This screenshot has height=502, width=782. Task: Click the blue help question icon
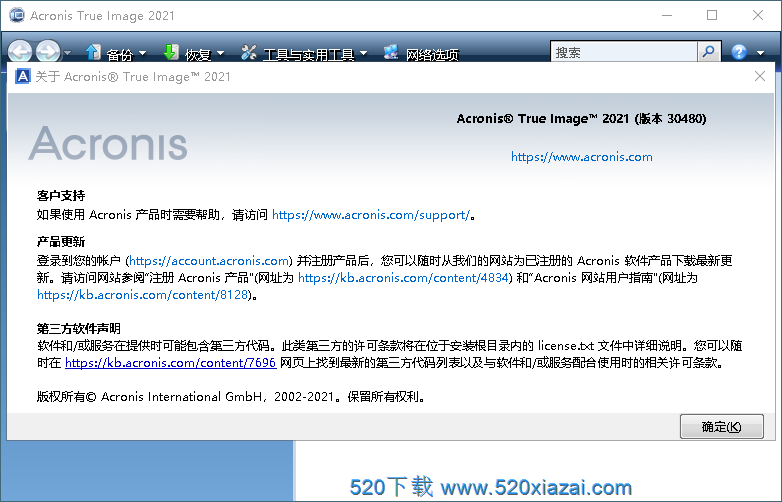[x=739, y=52]
